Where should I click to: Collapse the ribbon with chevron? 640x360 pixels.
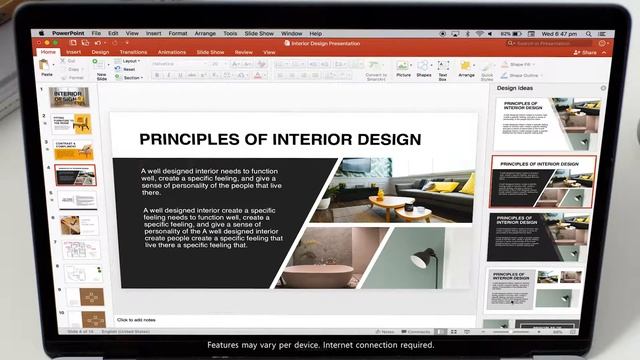point(604,53)
